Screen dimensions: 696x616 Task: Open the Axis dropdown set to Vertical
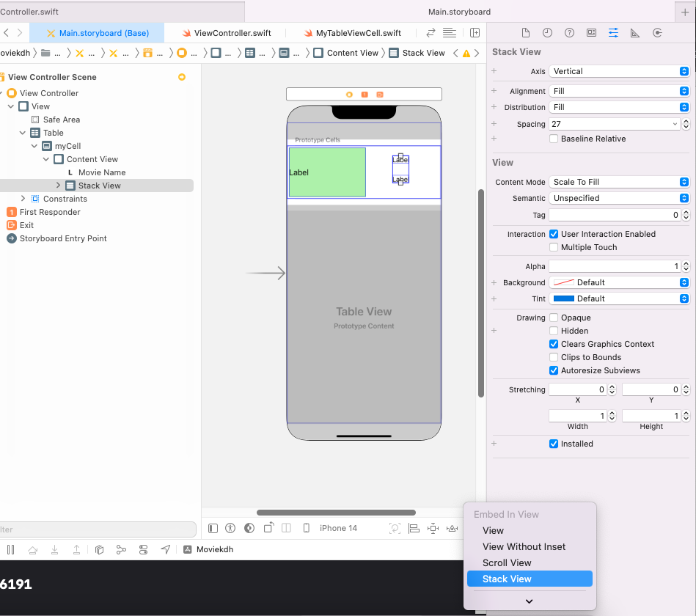pyautogui.click(x=619, y=71)
